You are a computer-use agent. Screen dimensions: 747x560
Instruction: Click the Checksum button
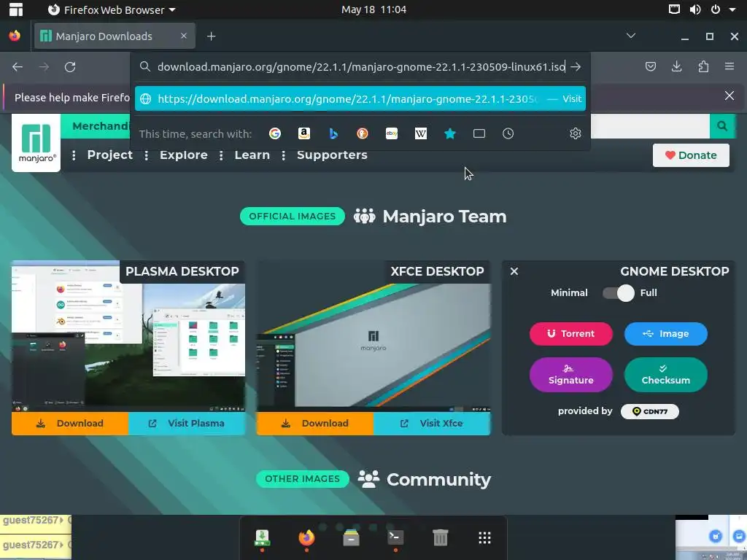[665, 375]
